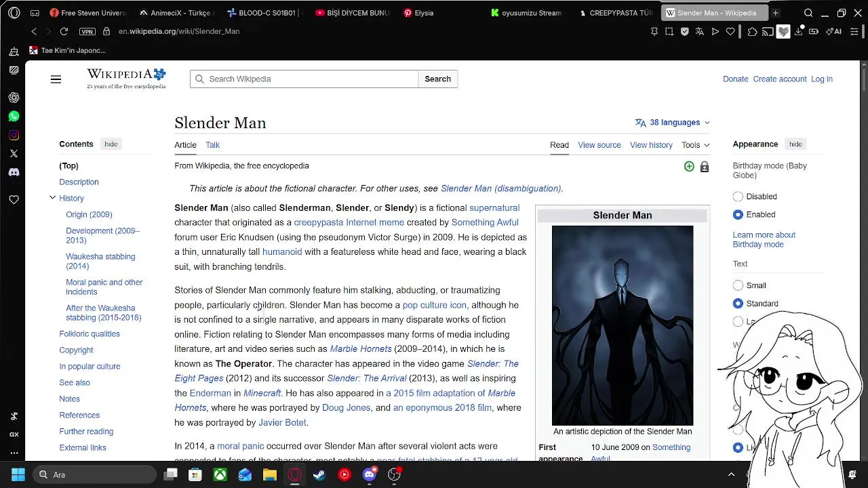Click the Donate link
Viewport: 868px width, 488px height.
tap(736, 79)
